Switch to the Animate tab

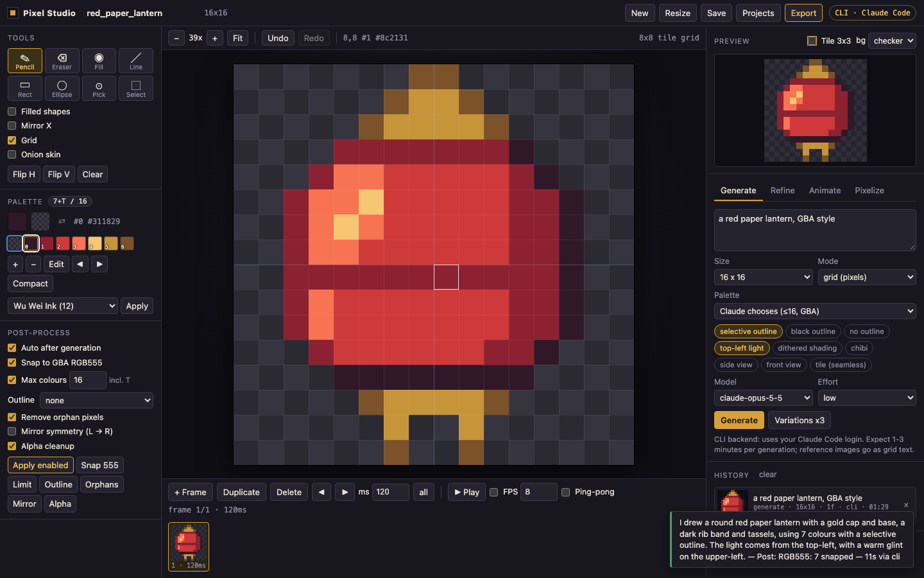[x=825, y=191]
